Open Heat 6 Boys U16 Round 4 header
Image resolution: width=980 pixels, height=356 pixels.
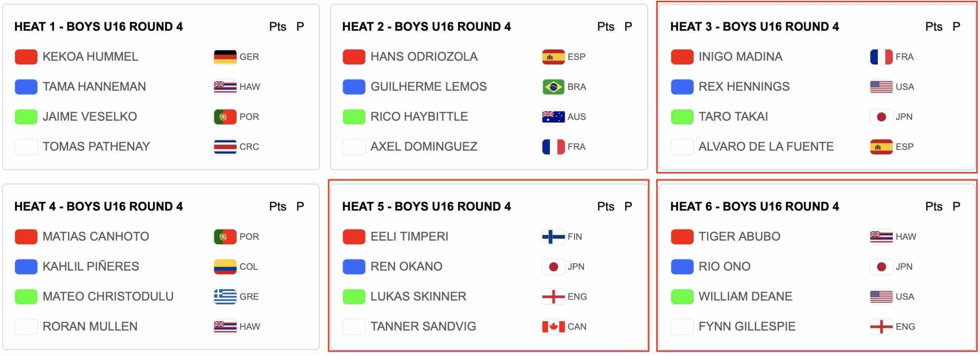(x=754, y=206)
